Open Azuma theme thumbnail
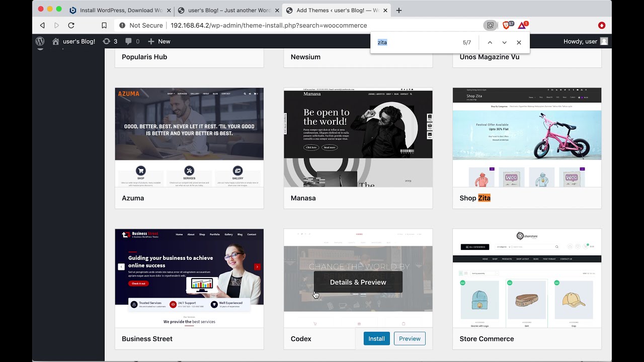Viewport: 644px width, 362px height. click(189, 138)
